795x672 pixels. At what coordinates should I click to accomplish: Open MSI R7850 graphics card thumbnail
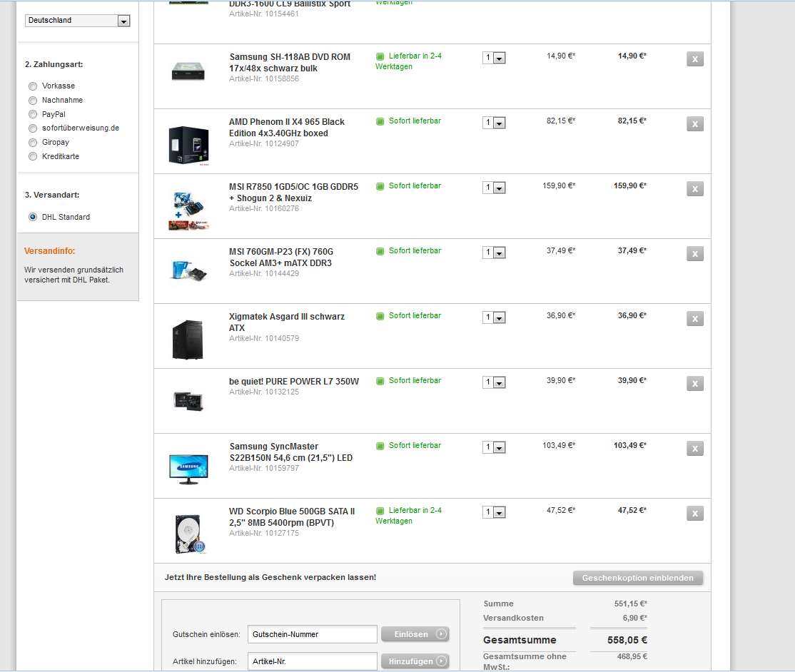point(188,211)
